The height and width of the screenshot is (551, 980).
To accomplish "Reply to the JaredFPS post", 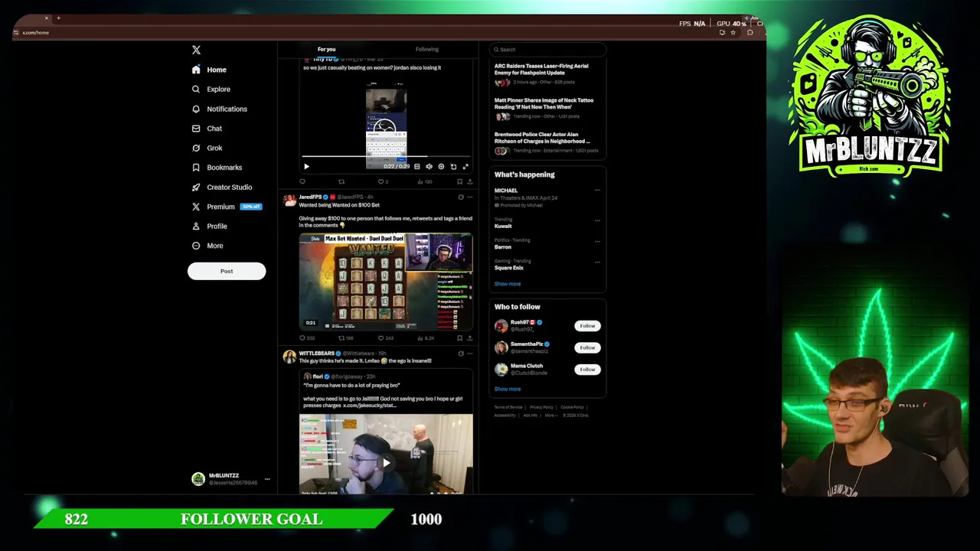I will (x=306, y=338).
